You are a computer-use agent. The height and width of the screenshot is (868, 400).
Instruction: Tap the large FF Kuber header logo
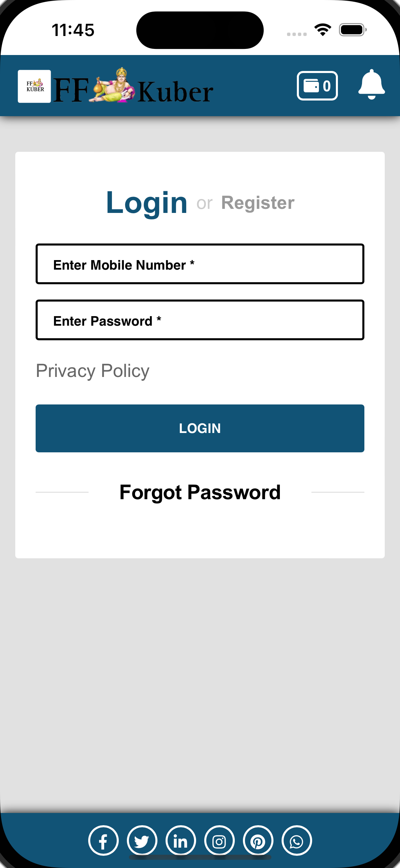(133, 87)
